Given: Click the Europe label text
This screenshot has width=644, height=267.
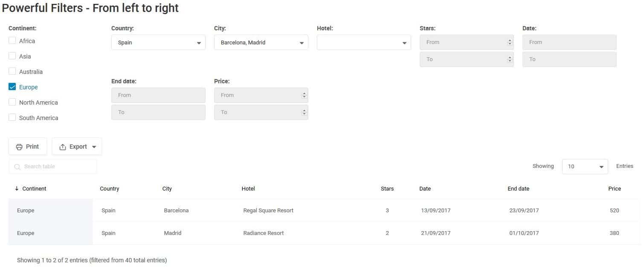Looking at the screenshot, I should pyautogui.click(x=29, y=87).
